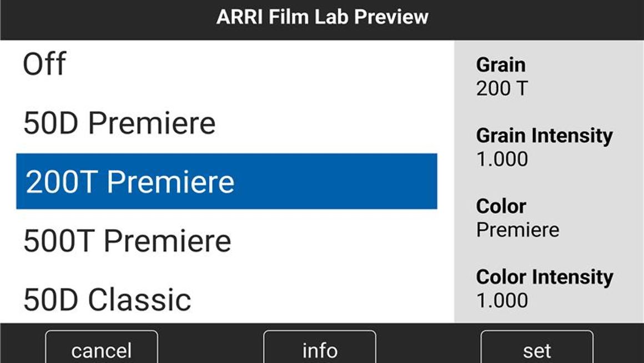The width and height of the screenshot is (644, 363).
Task: Click the dark bar between cancel and info
Action: pyautogui.click(x=210, y=345)
